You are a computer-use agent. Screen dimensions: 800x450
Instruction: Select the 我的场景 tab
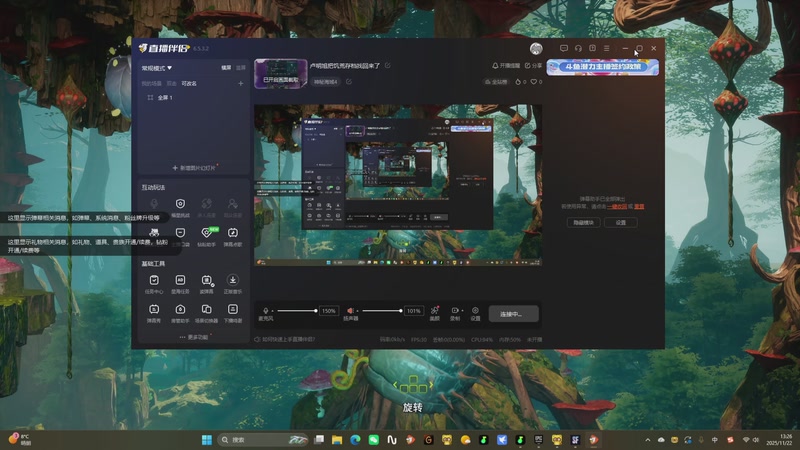[152, 83]
